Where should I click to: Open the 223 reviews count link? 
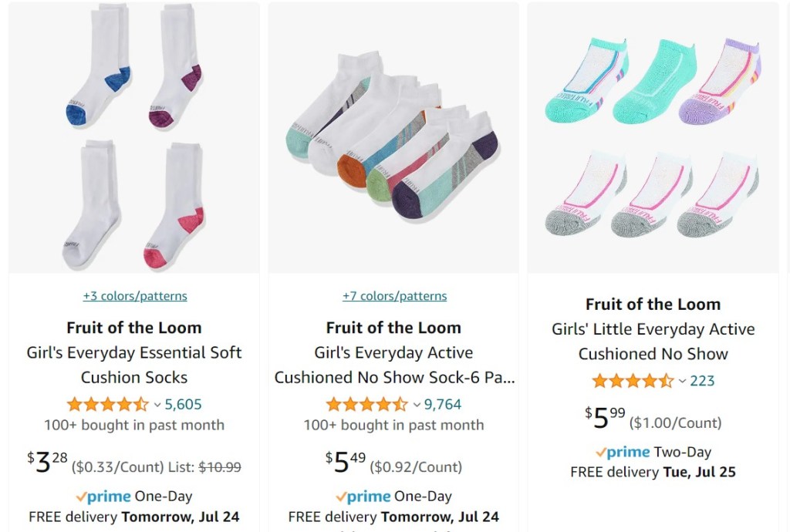702,381
